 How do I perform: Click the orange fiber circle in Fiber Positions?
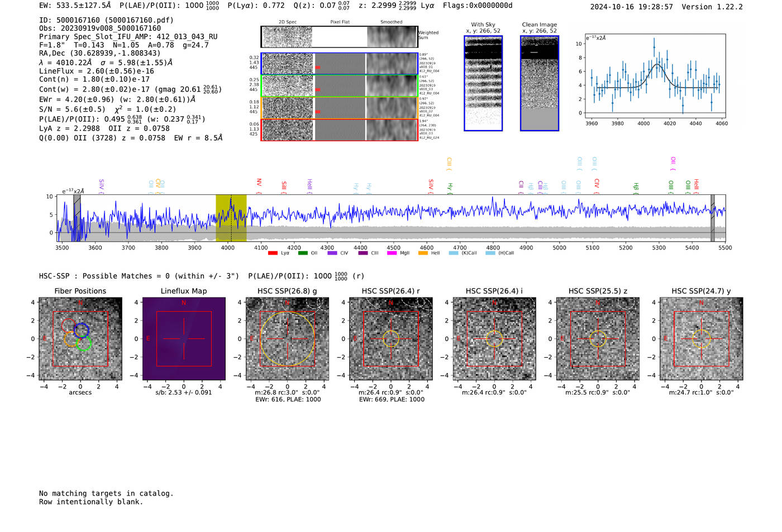71,339
